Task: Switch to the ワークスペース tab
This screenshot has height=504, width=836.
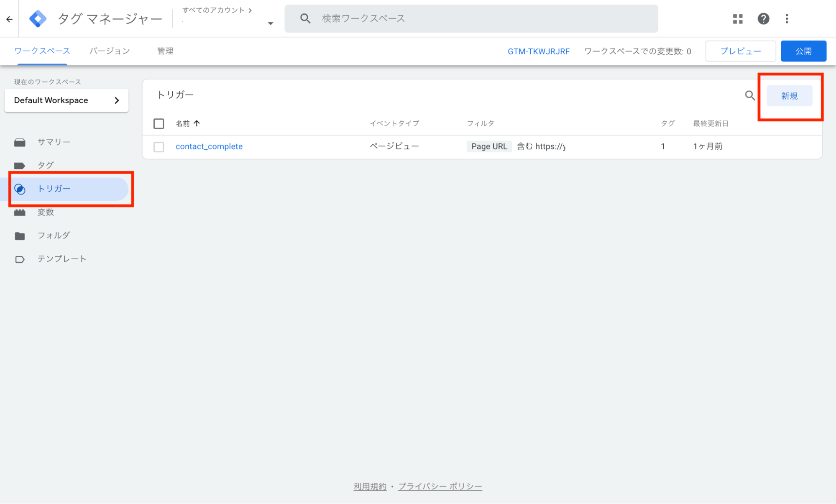Action: 42,51
